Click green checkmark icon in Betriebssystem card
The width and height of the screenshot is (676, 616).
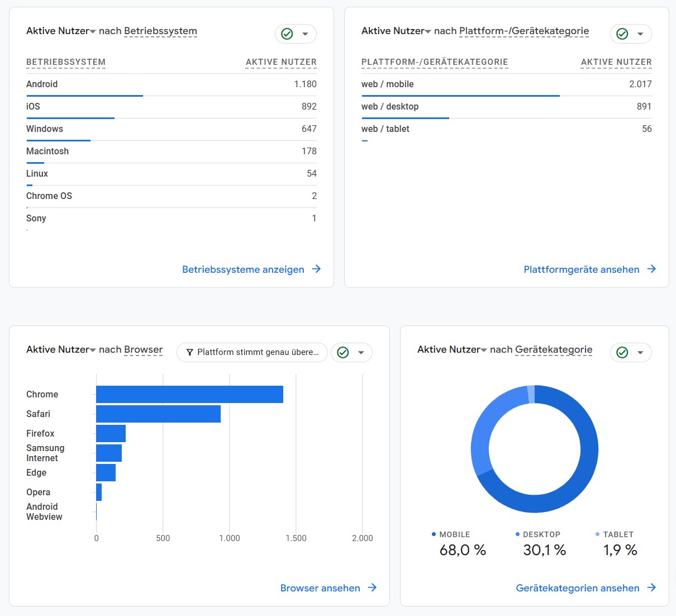point(287,34)
